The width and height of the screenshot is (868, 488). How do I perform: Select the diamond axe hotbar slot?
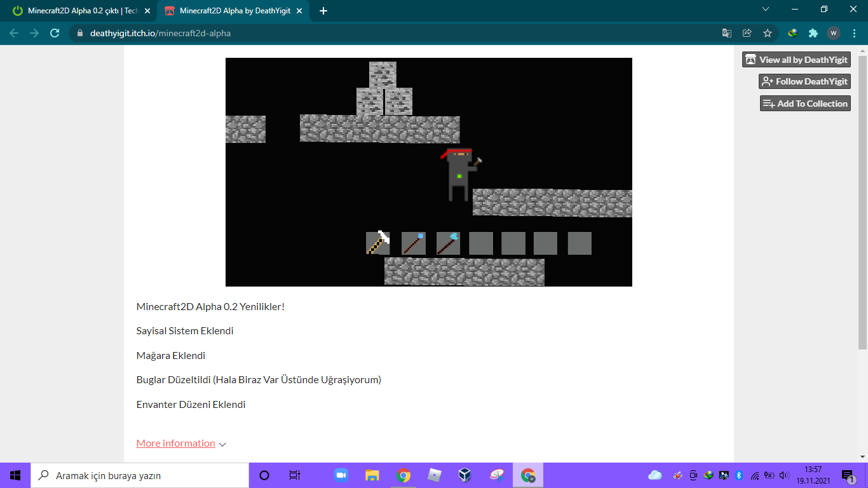point(448,243)
